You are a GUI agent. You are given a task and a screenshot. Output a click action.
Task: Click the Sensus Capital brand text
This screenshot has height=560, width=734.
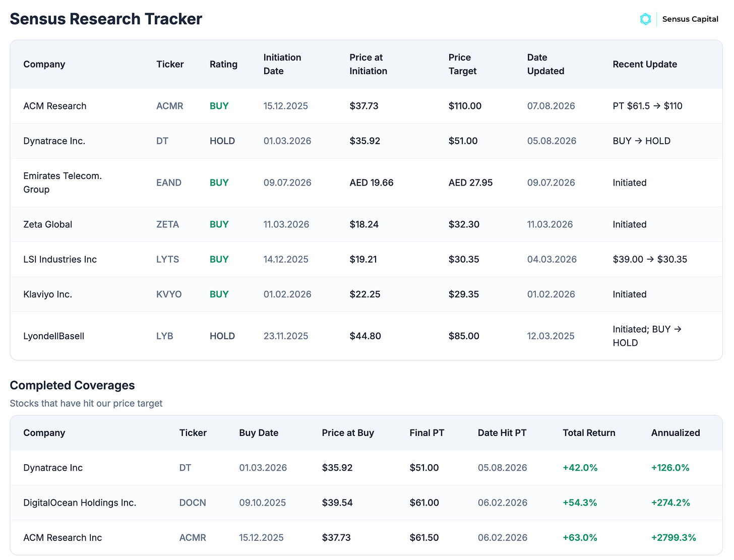click(x=690, y=19)
